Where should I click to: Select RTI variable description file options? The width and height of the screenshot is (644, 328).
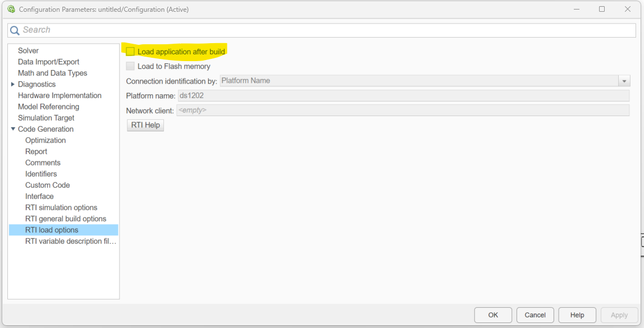coord(71,241)
